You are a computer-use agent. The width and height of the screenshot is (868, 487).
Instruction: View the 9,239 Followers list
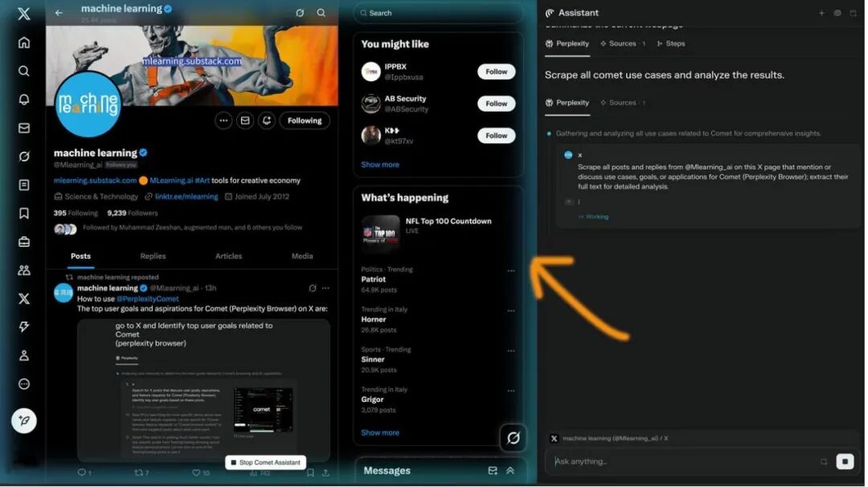click(133, 213)
